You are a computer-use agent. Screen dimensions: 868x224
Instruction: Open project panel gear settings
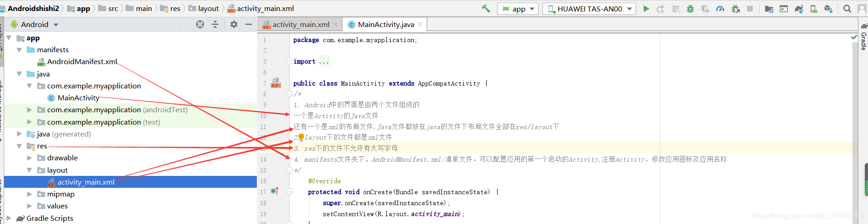coord(234,24)
